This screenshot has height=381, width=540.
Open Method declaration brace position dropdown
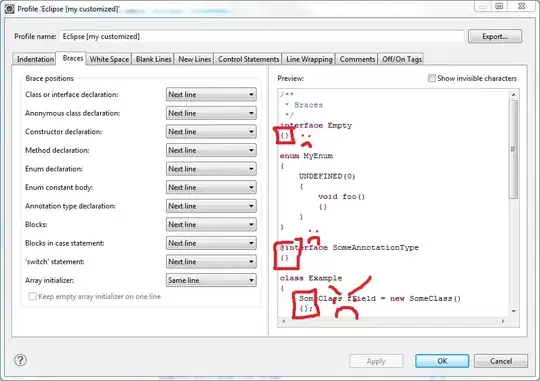(x=211, y=150)
